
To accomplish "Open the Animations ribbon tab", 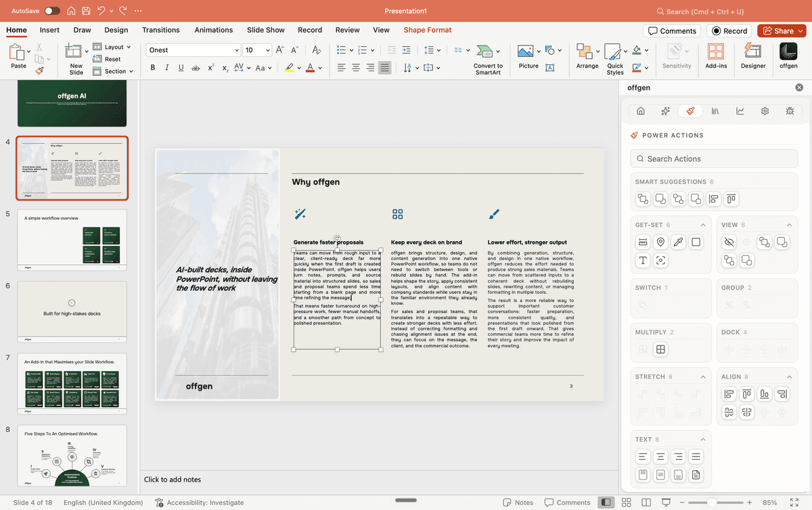I will (214, 30).
